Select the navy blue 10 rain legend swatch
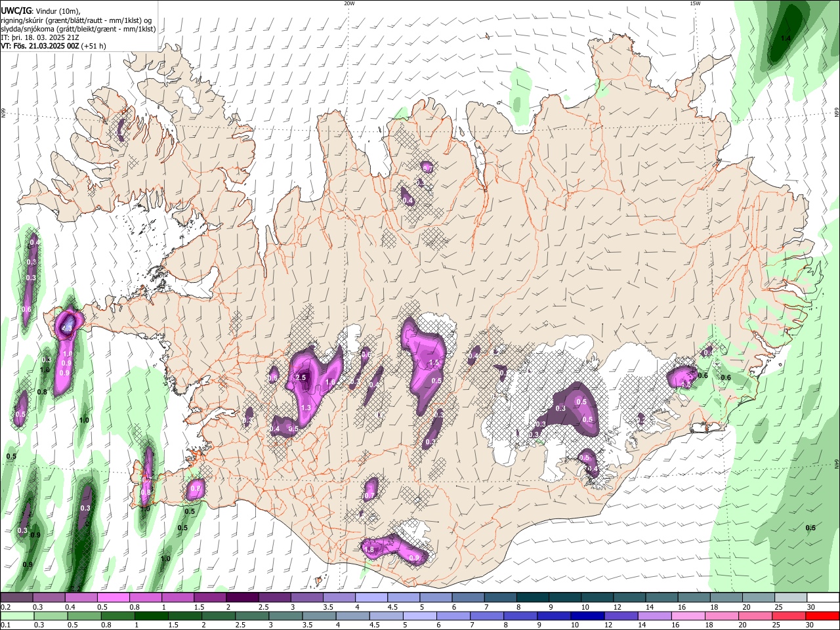The width and height of the screenshot is (840, 630). point(587,616)
